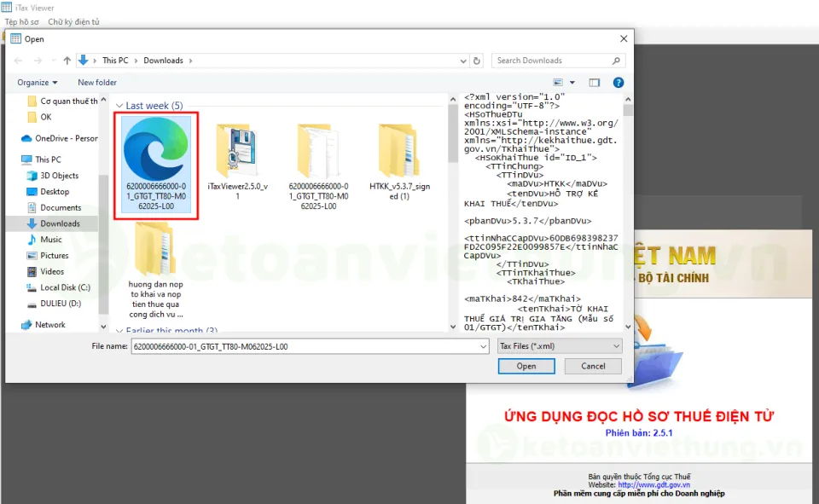Open 3D Objects in sidebar

click(53, 176)
